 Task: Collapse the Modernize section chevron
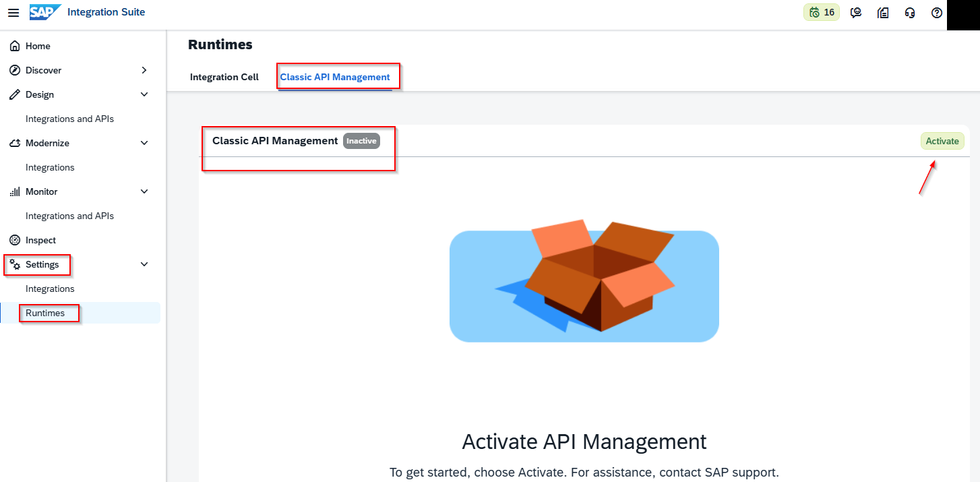point(144,143)
